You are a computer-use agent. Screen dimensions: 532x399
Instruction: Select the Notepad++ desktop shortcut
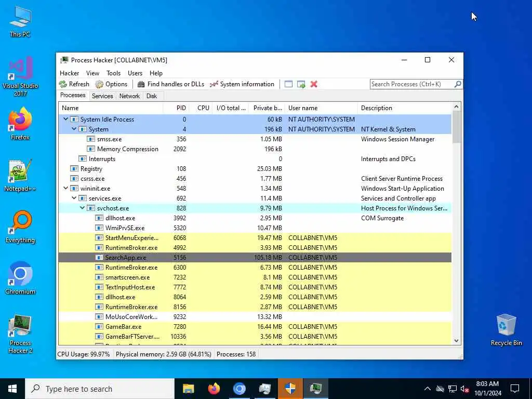pos(20,176)
